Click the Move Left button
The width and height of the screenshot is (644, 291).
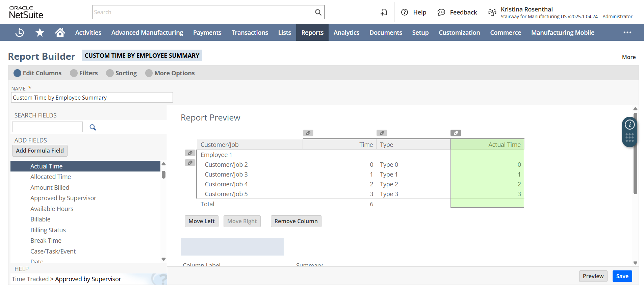pos(202,221)
